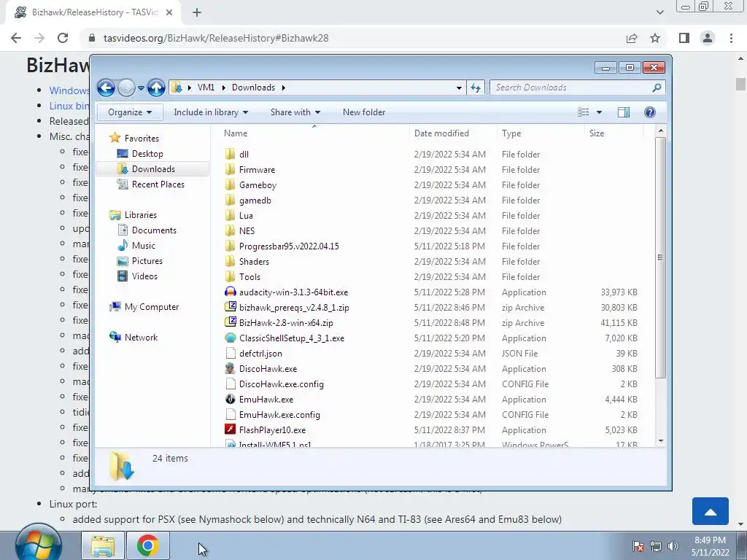
Task: Go forward in Explorer window
Action: point(126,87)
